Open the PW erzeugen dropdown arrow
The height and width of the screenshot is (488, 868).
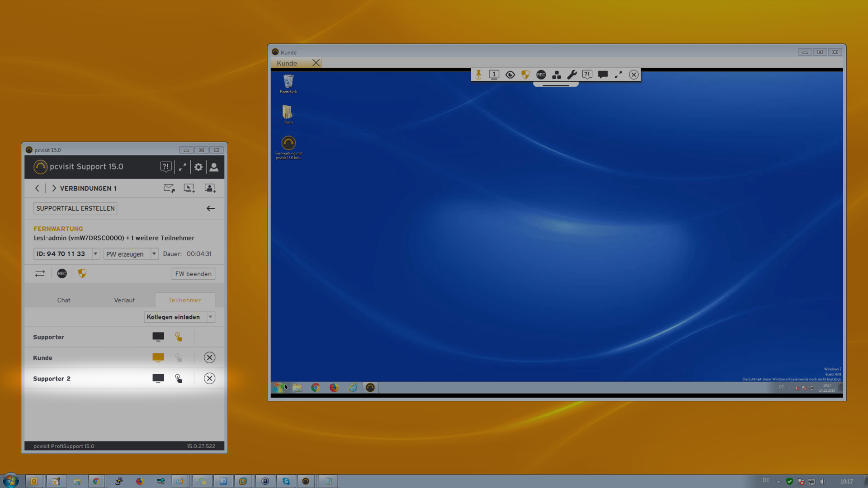[x=154, y=254]
